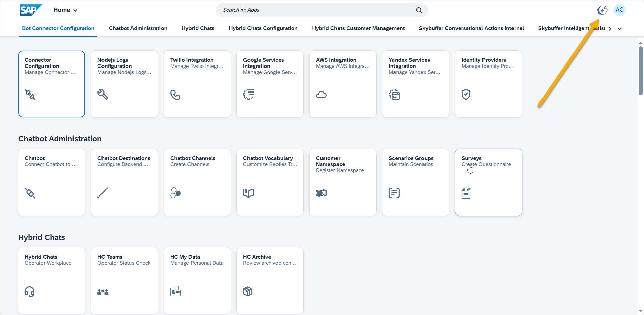Click the HC Archive box icon
The image size is (644, 315).
point(248,291)
